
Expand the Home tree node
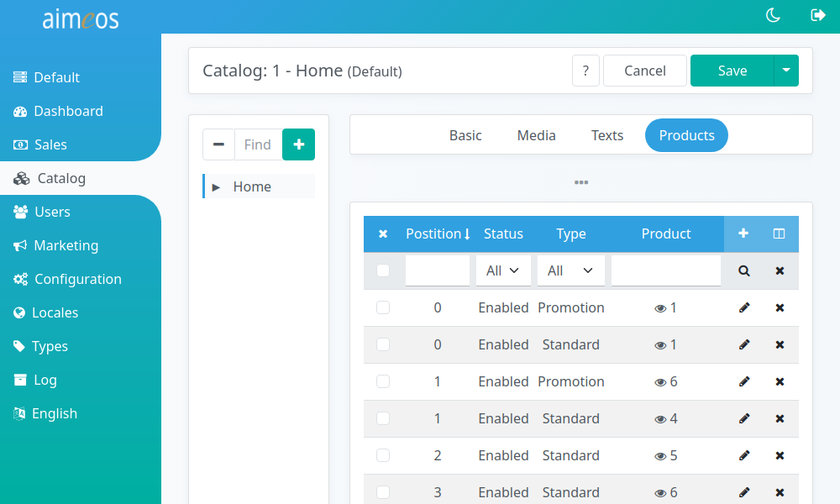tap(216, 187)
